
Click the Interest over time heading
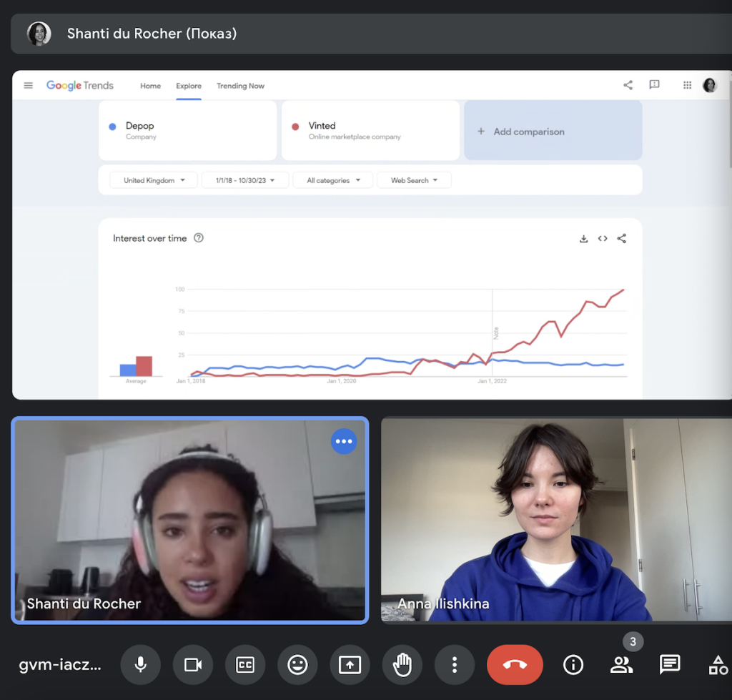tap(150, 238)
